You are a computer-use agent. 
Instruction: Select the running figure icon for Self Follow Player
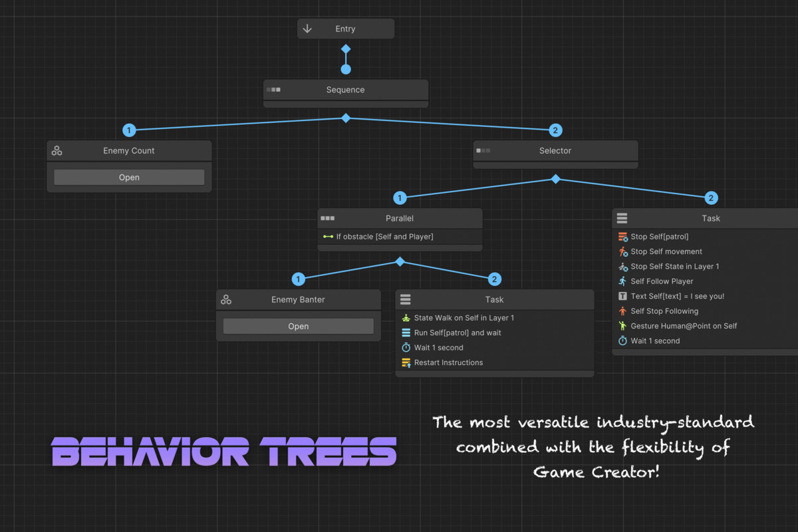pyautogui.click(x=622, y=281)
